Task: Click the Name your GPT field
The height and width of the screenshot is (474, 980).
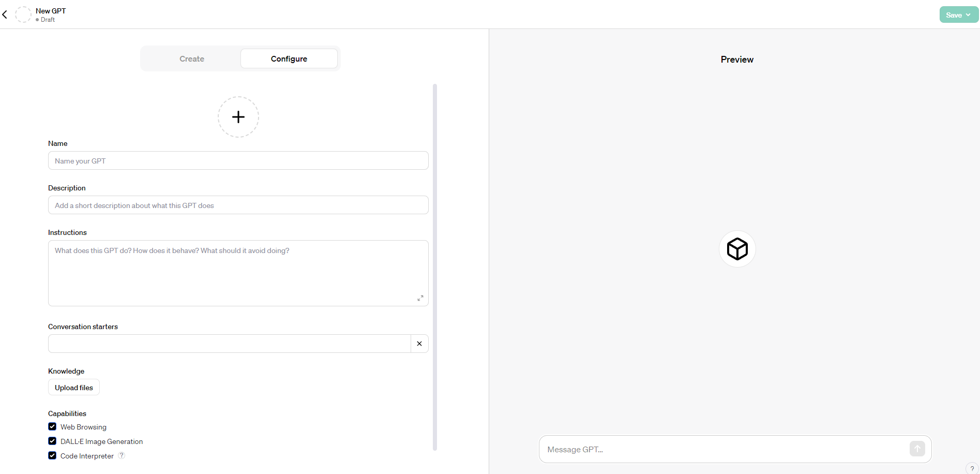Action: [238, 161]
